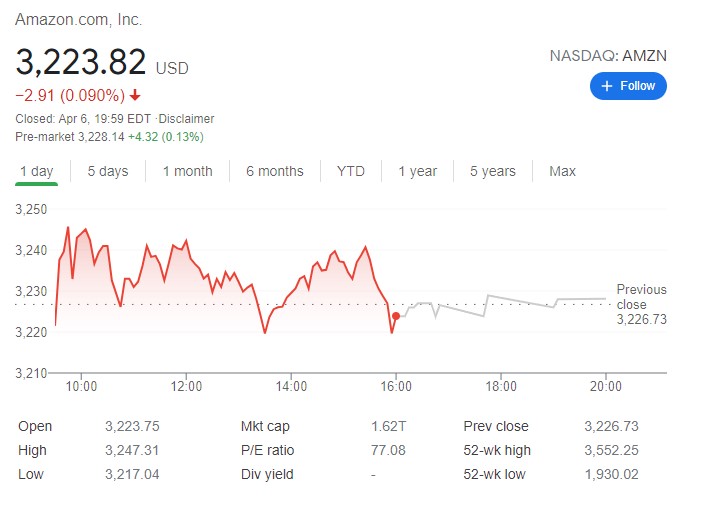
Task: Click the P/E ratio label
Action: [x=268, y=450]
